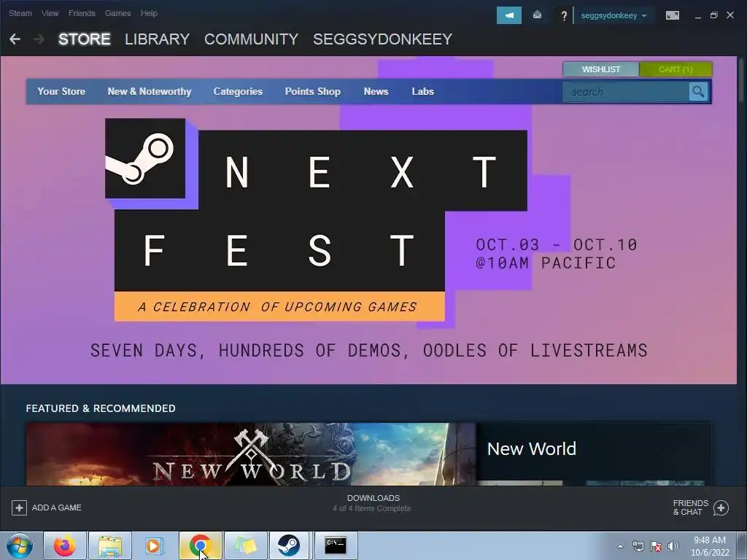This screenshot has height=560, width=747.
Task: Open the Games menu
Action: click(118, 13)
